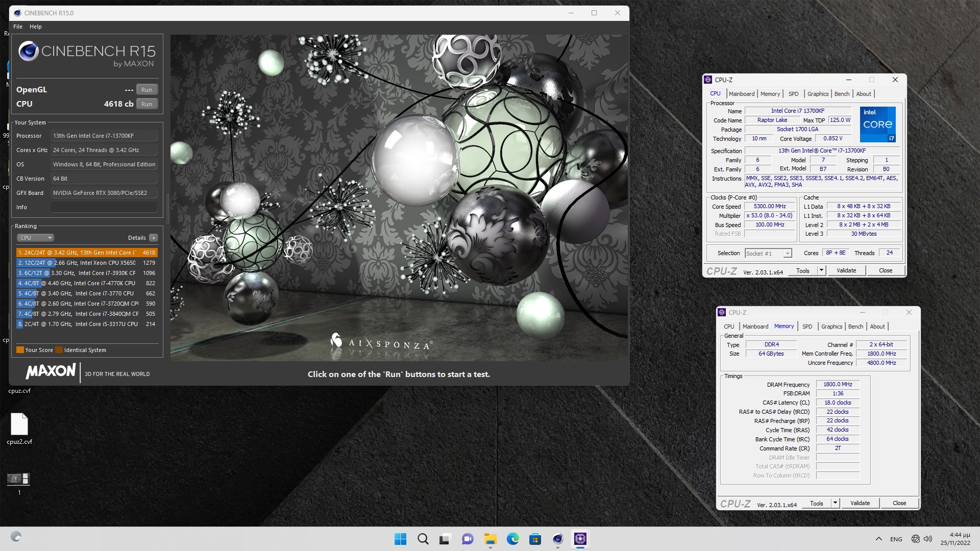Viewport: 980px width, 551px height.
Task: Click the ENG language indicator
Action: click(x=896, y=539)
